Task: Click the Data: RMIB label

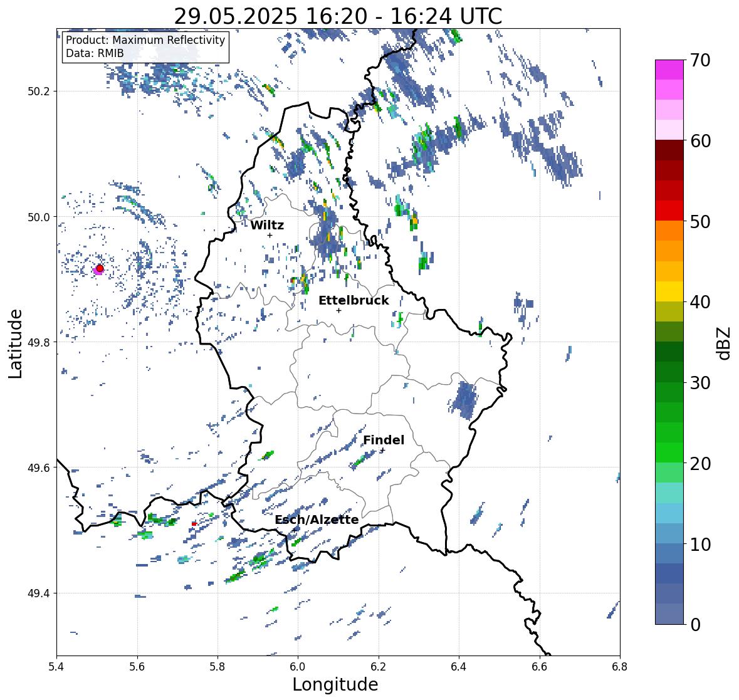Action: click(x=95, y=53)
